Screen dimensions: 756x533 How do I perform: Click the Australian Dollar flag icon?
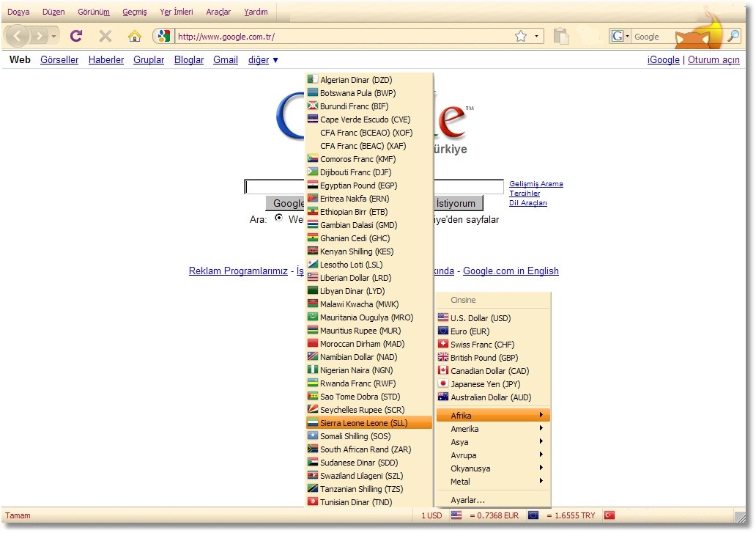[443, 397]
